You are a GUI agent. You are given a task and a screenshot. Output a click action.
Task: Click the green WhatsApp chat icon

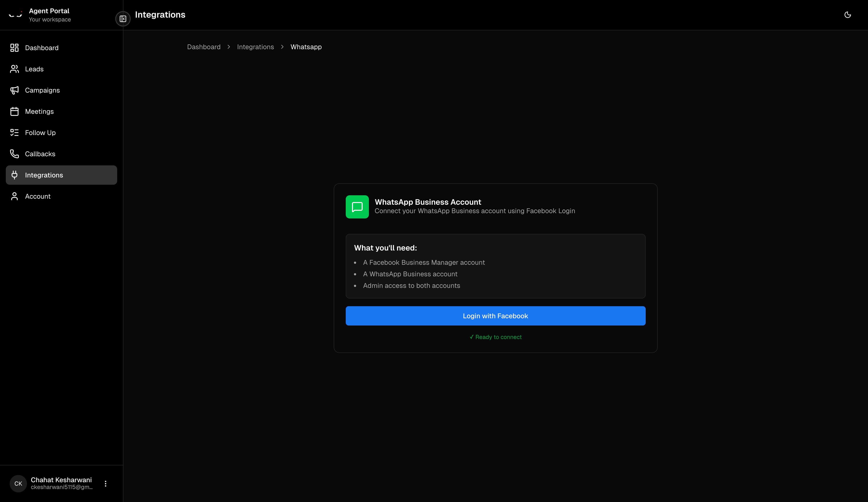pyautogui.click(x=357, y=207)
